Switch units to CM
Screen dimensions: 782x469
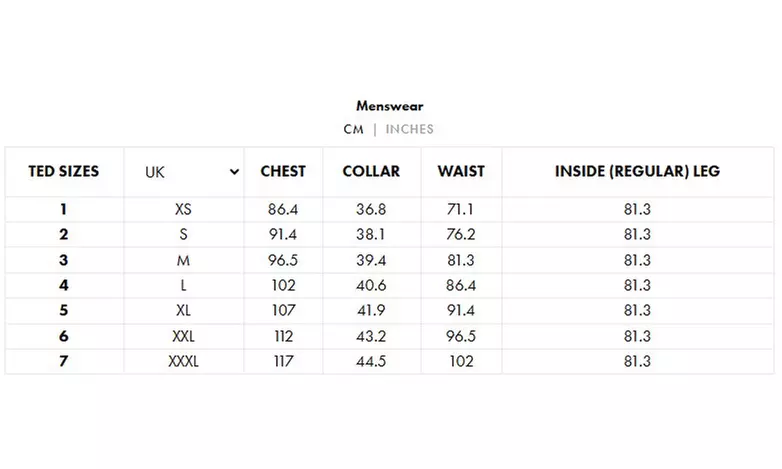353,129
